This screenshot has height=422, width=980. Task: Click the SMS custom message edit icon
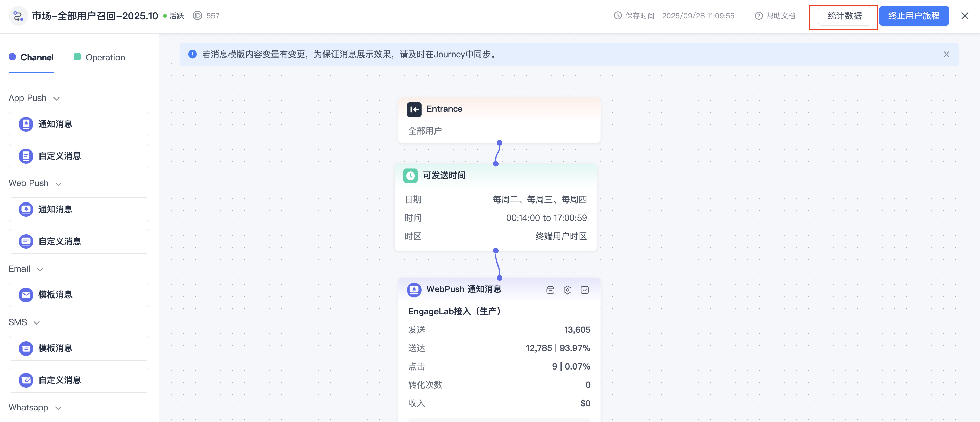coord(26,380)
